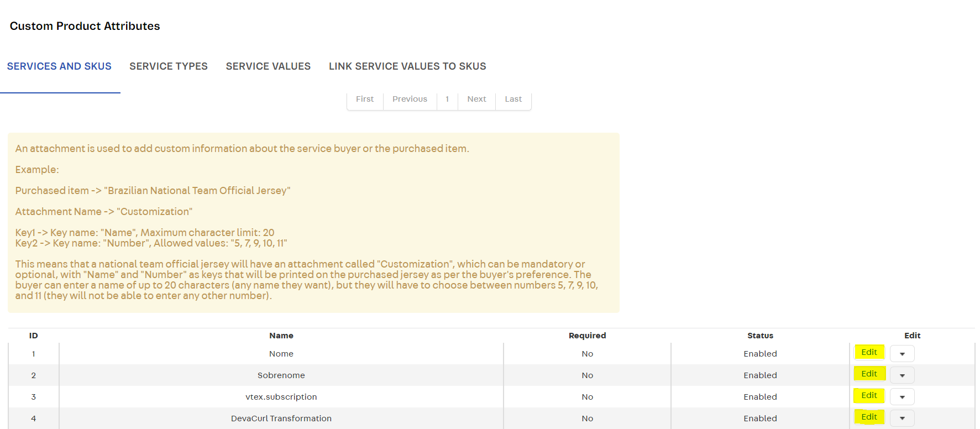Open the Service Values tab
This screenshot has width=980, height=429.
click(x=268, y=66)
